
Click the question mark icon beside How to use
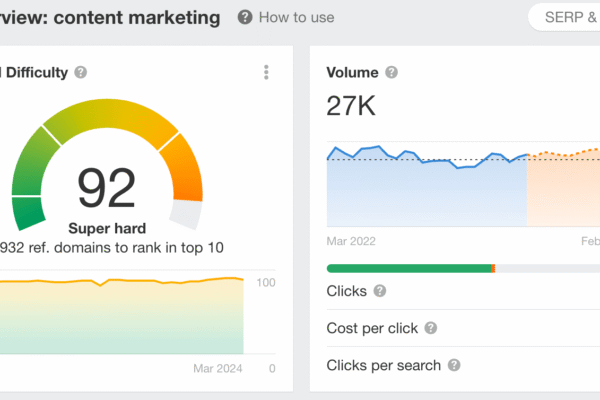(245, 17)
